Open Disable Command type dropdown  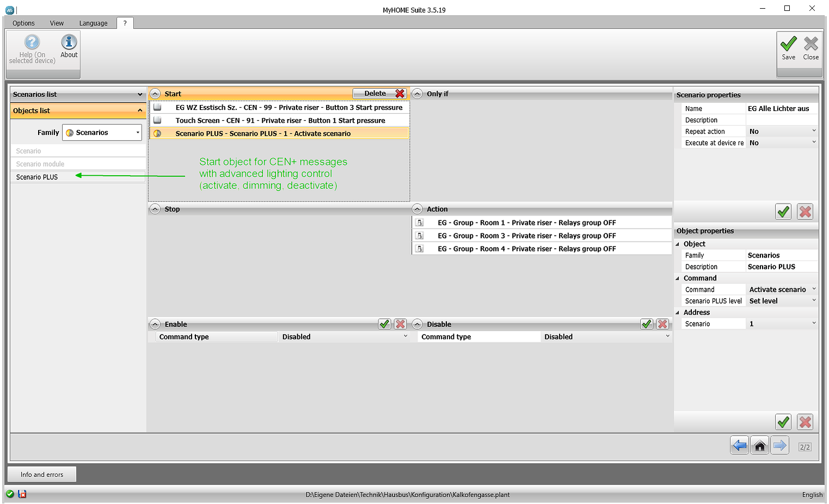pos(668,336)
